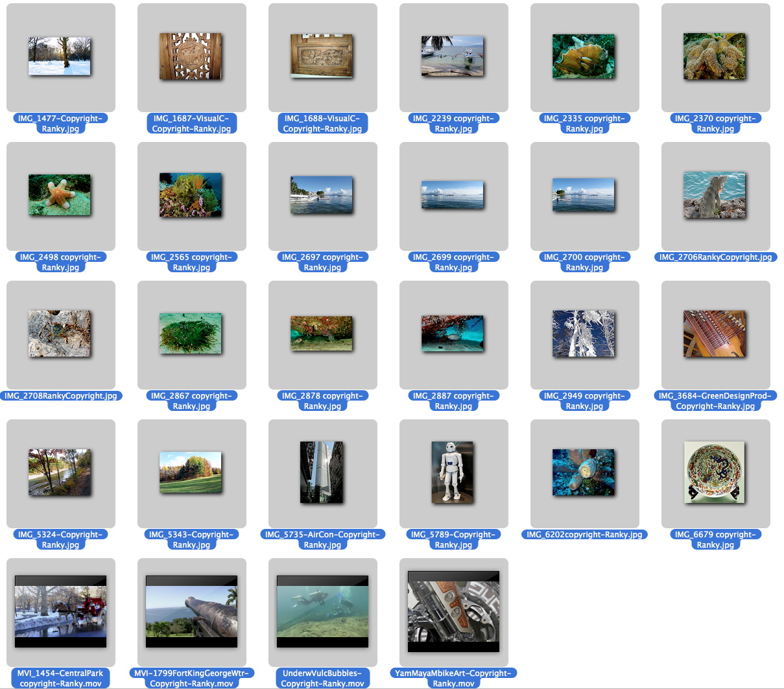This screenshot has width=784, height=689.
Task: Click the underwater thumbnail IMG_6202
Action: click(x=584, y=473)
